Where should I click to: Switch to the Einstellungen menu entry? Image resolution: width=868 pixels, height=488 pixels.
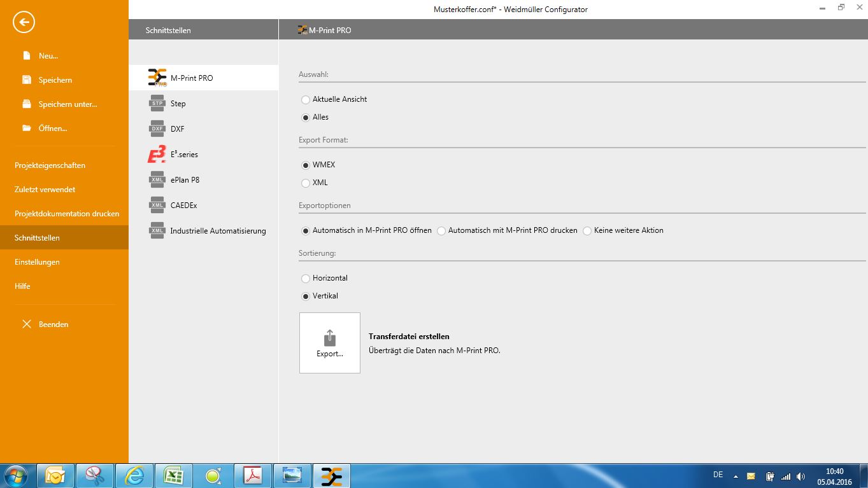coord(37,261)
